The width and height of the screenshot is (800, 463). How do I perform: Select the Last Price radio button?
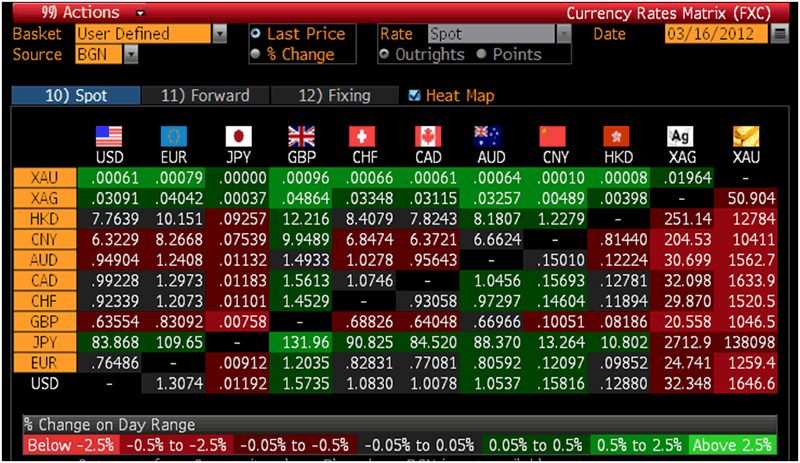point(256,34)
